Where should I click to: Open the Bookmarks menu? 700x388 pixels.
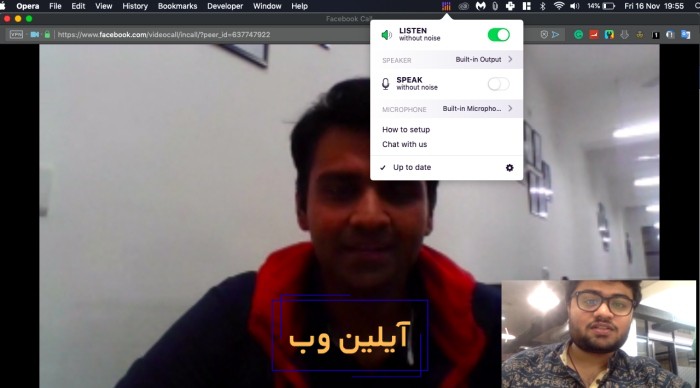coord(177,6)
